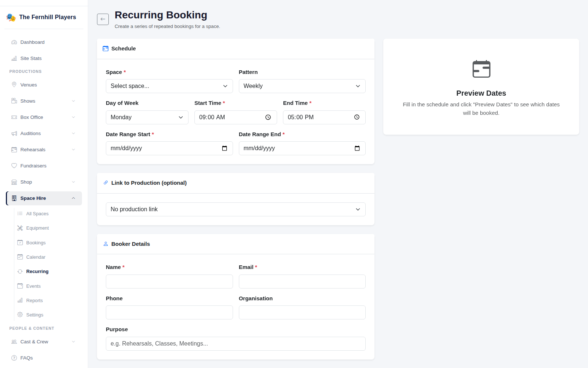Image resolution: width=588 pixels, height=368 pixels.
Task: Click the Space Hire building icon
Action: pyautogui.click(x=14, y=198)
